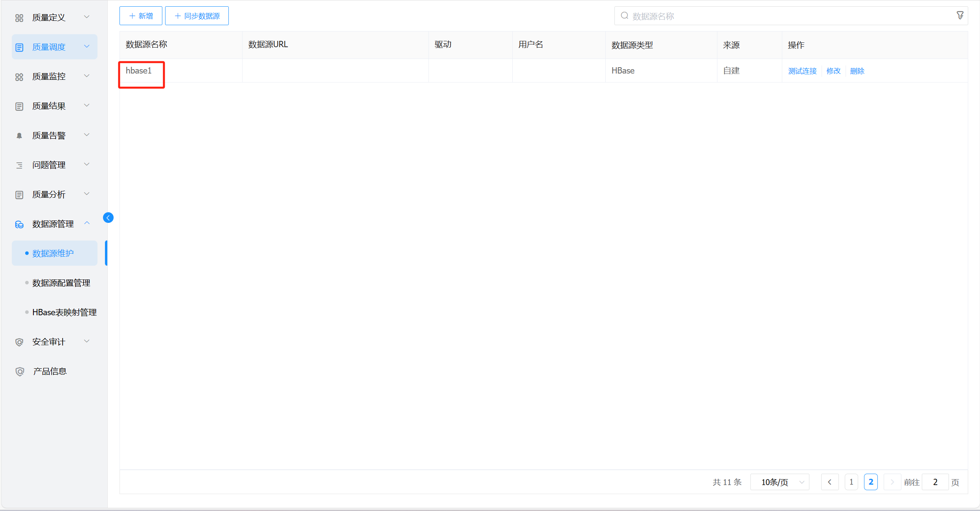
Task: Click 删除 link for hbase1 row
Action: pos(857,71)
